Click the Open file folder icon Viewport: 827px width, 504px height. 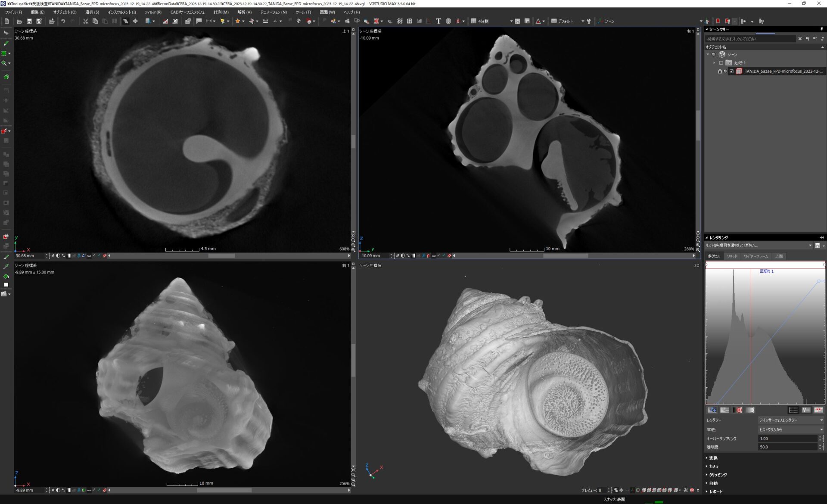click(19, 21)
